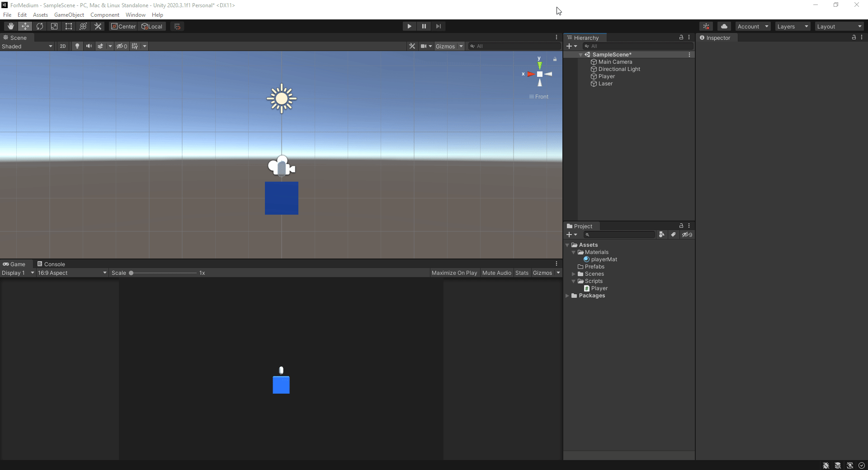Screen dimensions: 868x470
Task: Lock the Inspector panel
Action: coord(854,38)
